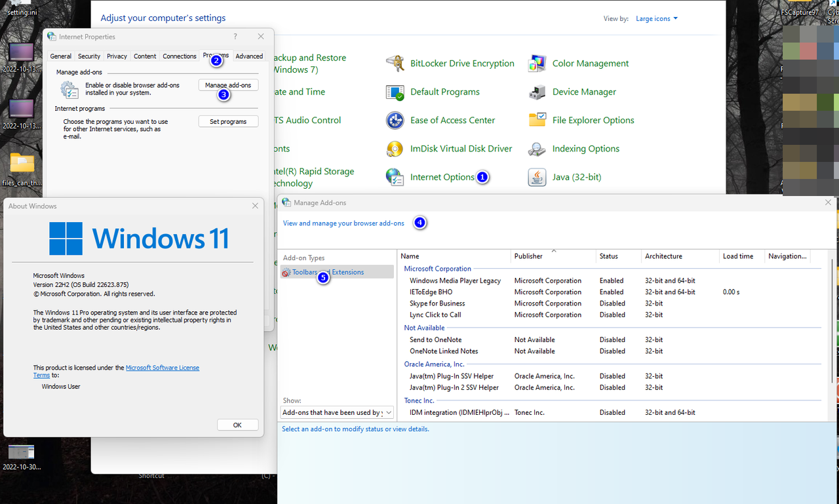
Task: Click the Manage add-ons button
Action: 228,85
